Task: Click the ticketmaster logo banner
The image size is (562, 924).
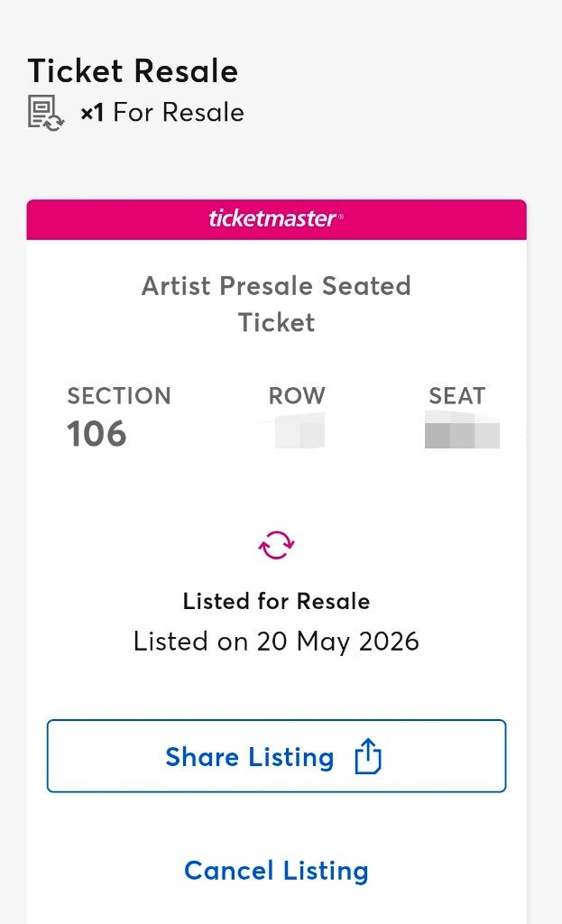Action: [276, 218]
